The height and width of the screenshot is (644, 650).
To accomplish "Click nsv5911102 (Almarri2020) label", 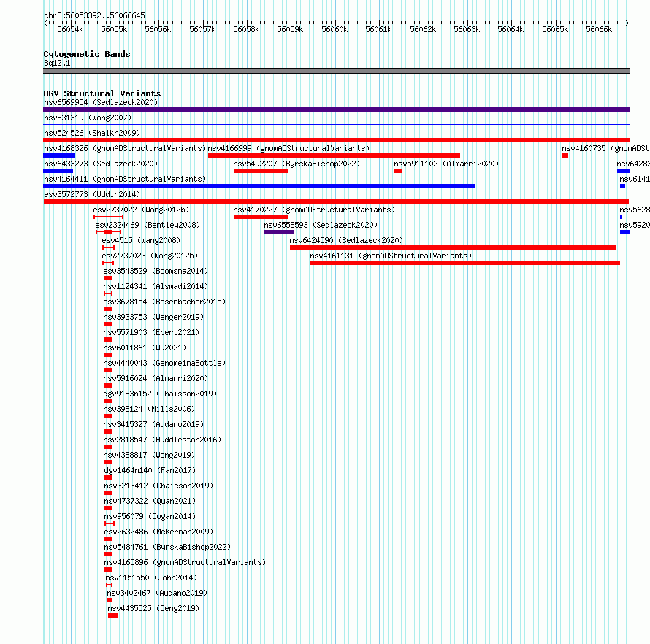I will 446,164.
